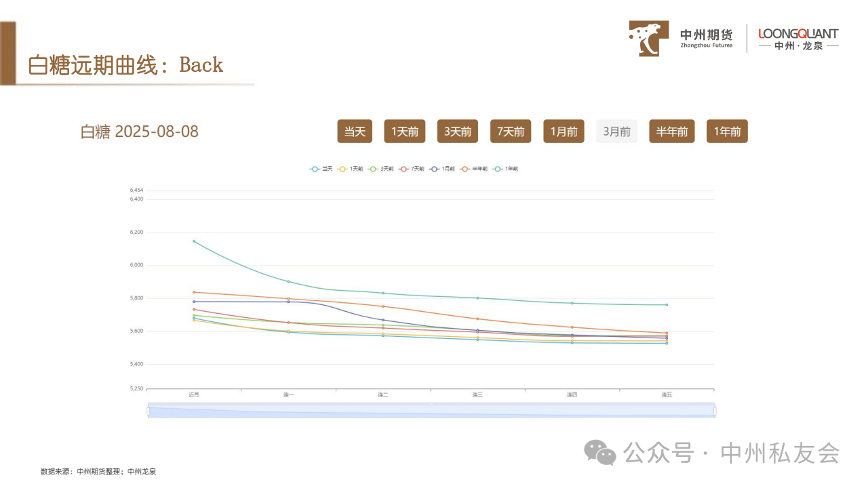Toggle the 当天 legend series marker
This screenshot has width=868, height=488.
point(315,168)
